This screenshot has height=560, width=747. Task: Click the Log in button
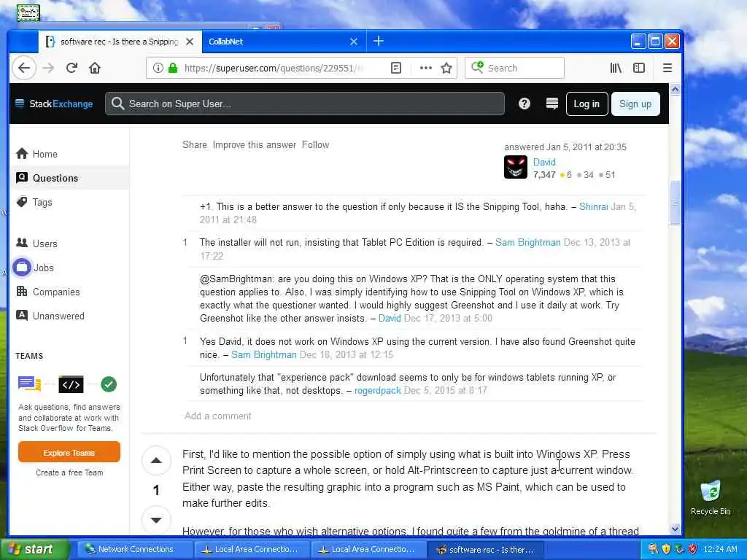[x=587, y=104]
